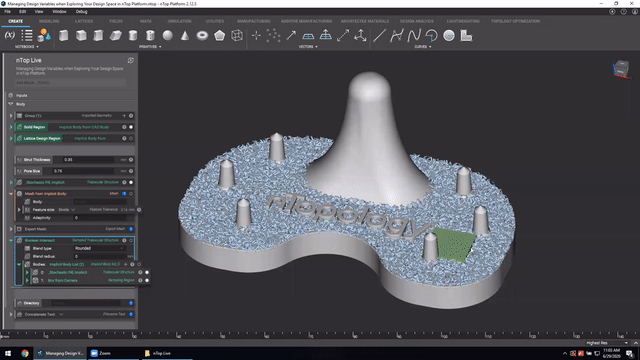Toggle visibility of Bodies Implicit Body List

coord(139,264)
